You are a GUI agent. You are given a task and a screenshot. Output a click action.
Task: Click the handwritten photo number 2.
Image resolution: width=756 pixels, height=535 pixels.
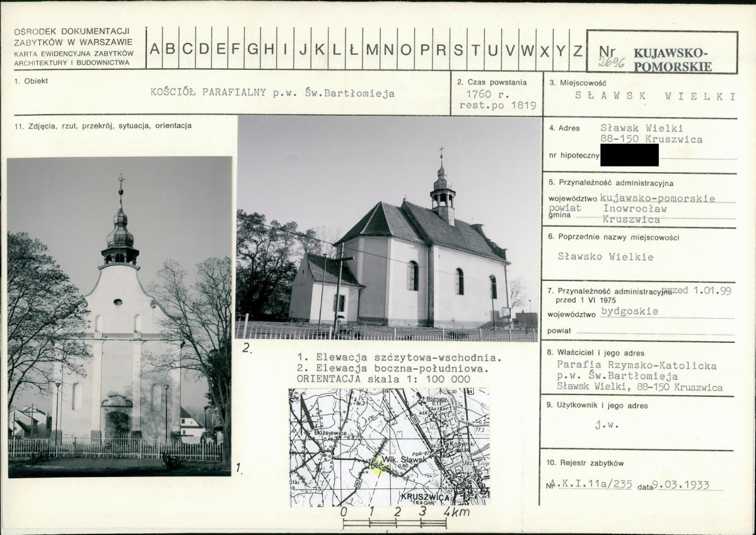247,348
